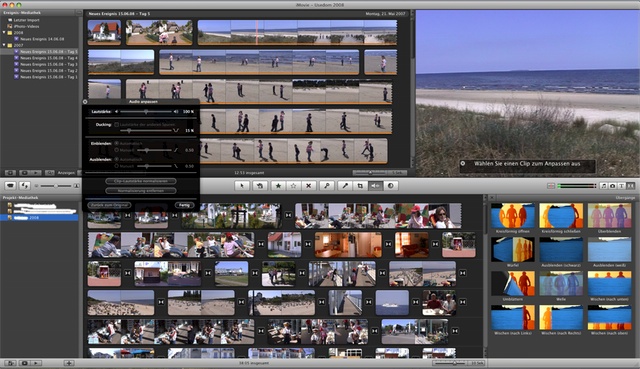This screenshot has height=369, width=640.
Task: Select the arrow pointer tool
Action: [242, 186]
